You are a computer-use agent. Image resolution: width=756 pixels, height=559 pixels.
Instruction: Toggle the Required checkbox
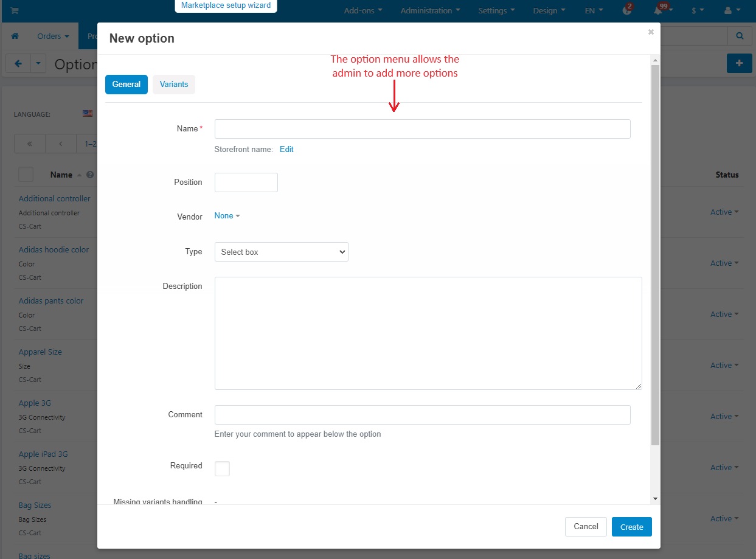click(222, 468)
